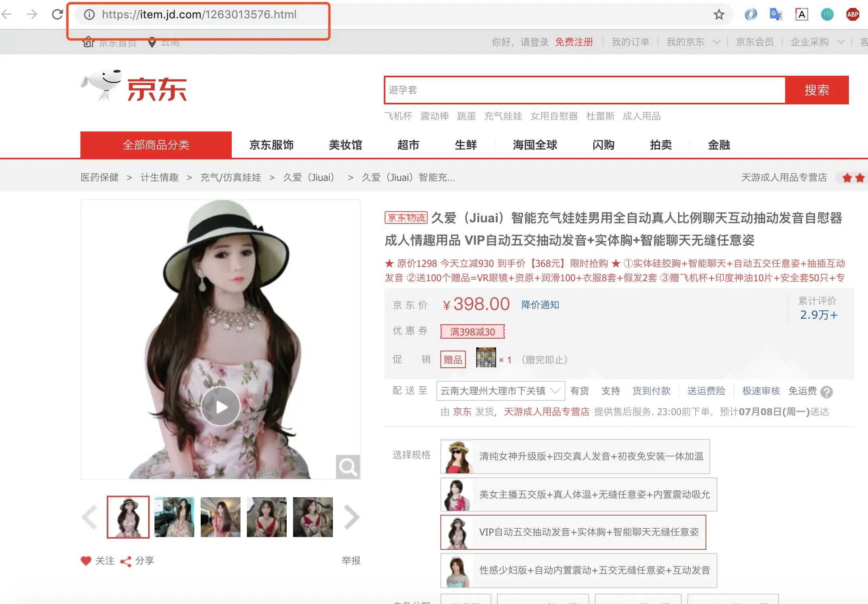The height and width of the screenshot is (604, 868).
Task: Open the AdBlock Plus extension icon
Action: (x=852, y=15)
